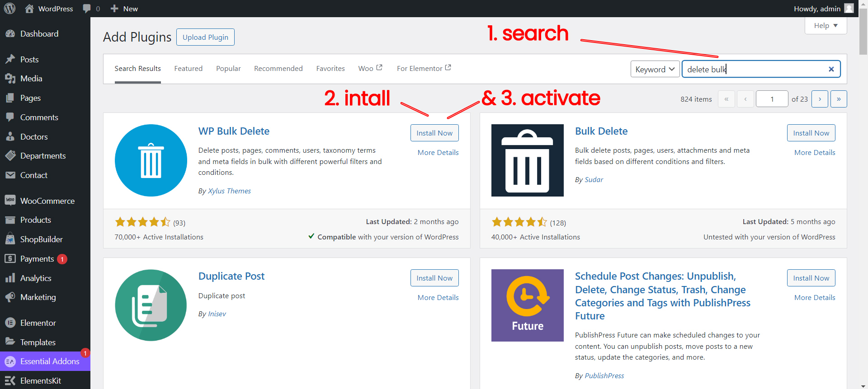The width and height of the screenshot is (868, 389).
Task: Visit the Xylus Themes author link
Action: tap(229, 191)
